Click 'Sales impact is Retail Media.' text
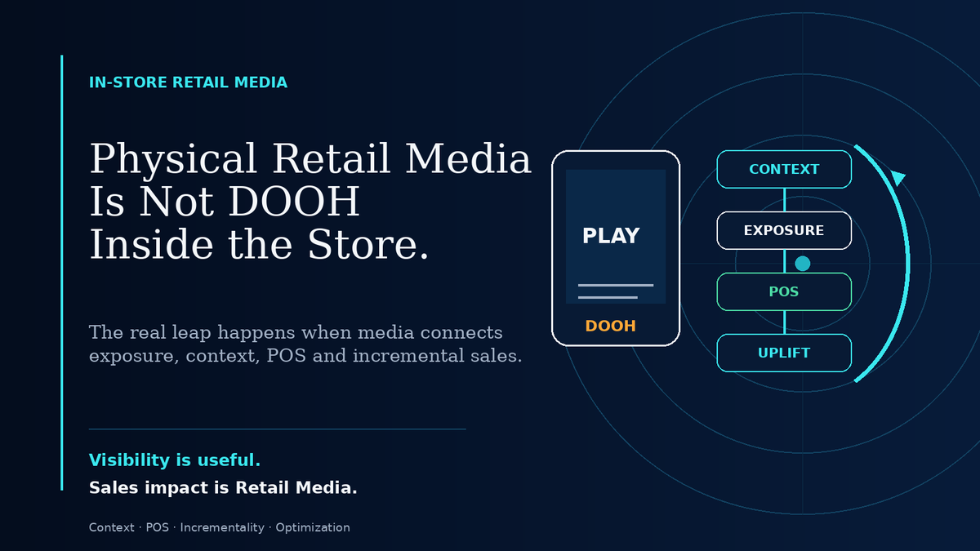Screen dimensions: 980x551 point(223,488)
